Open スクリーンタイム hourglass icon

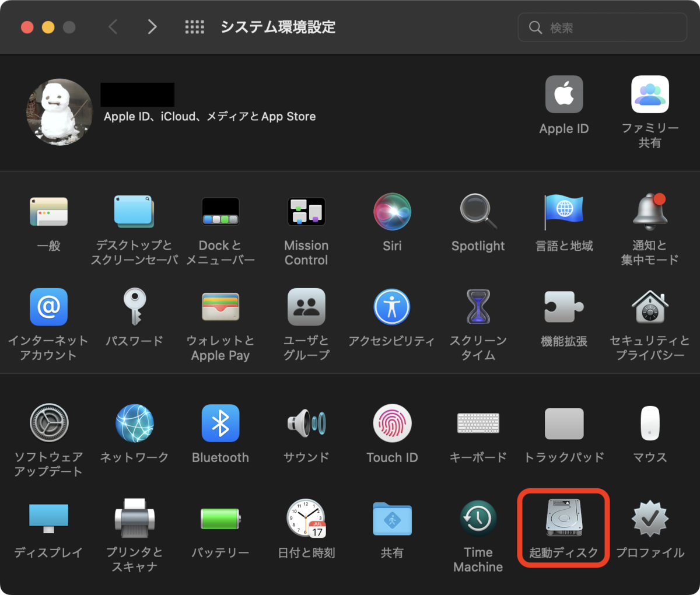click(x=478, y=307)
